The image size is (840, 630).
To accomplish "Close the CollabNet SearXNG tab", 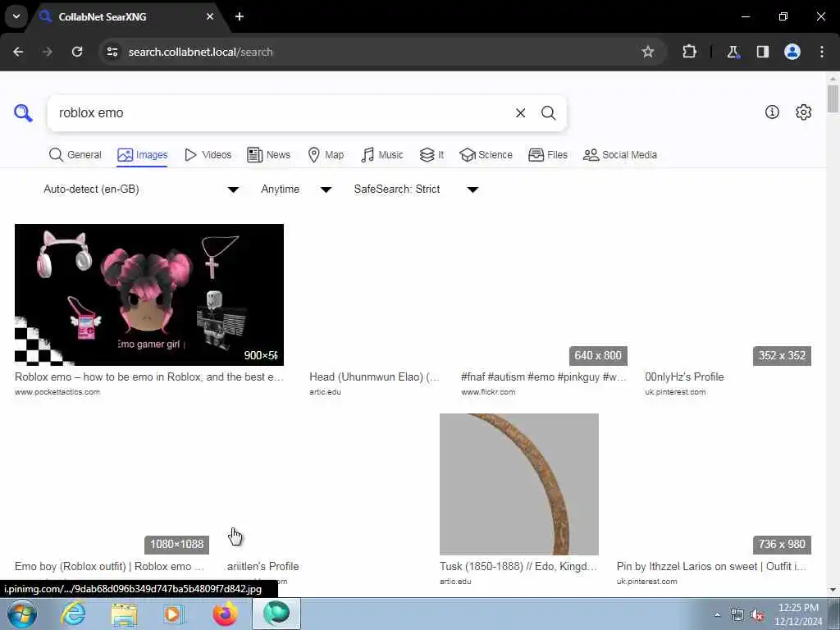I will pyautogui.click(x=210, y=16).
